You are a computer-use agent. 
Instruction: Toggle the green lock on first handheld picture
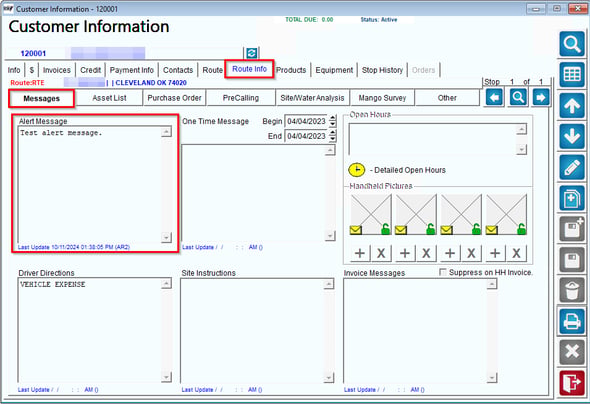[385, 229]
